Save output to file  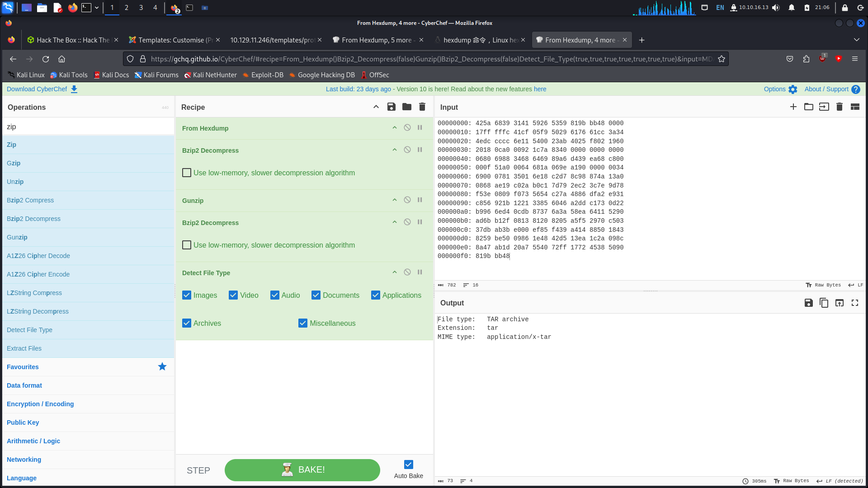[809, 303]
